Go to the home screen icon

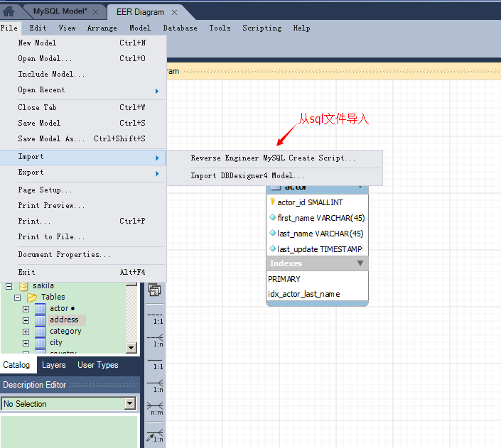point(9,12)
